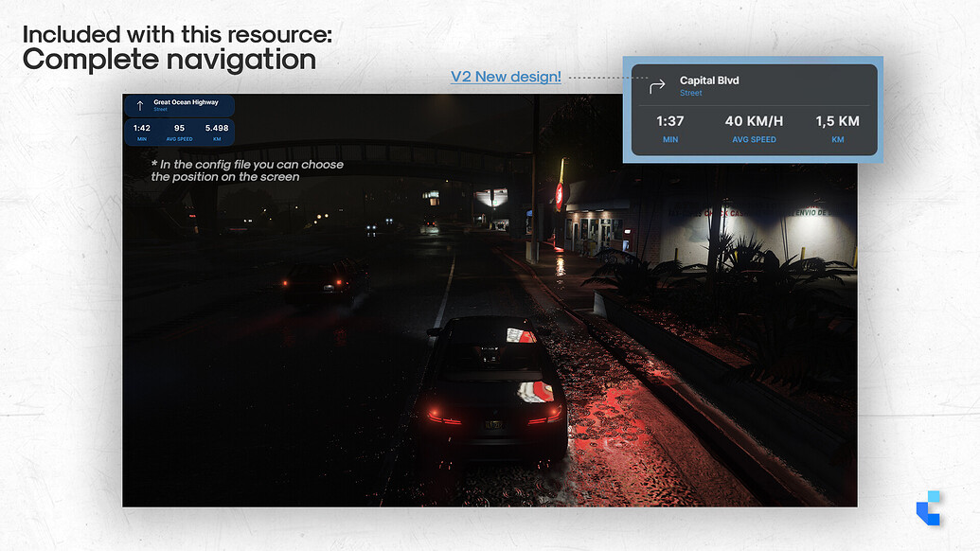The image size is (980, 551).
Task: Toggle the Street label under Capital Blvd
Action: point(690,93)
